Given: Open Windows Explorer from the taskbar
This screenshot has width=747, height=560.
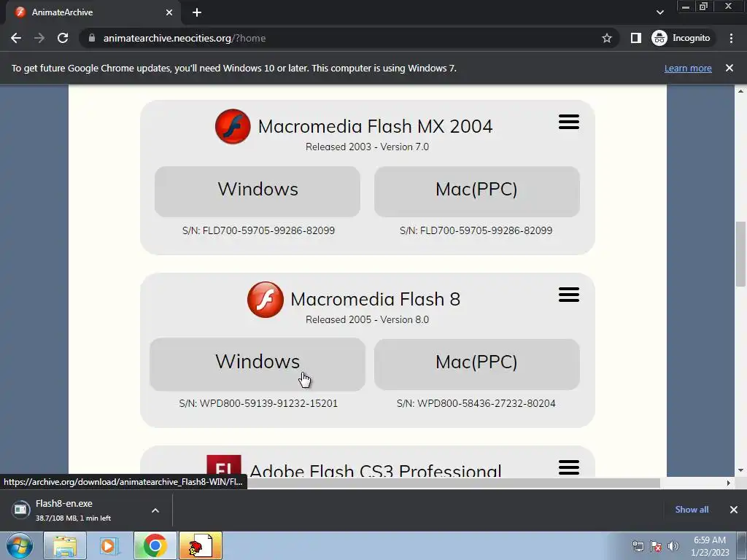Looking at the screenshot, I should [65, 545].
